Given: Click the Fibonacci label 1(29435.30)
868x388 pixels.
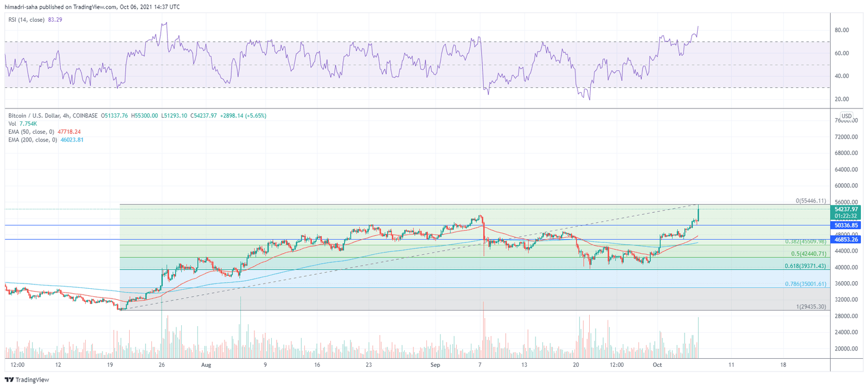Looking at the screenshot, I should click(x=811, y=307).
